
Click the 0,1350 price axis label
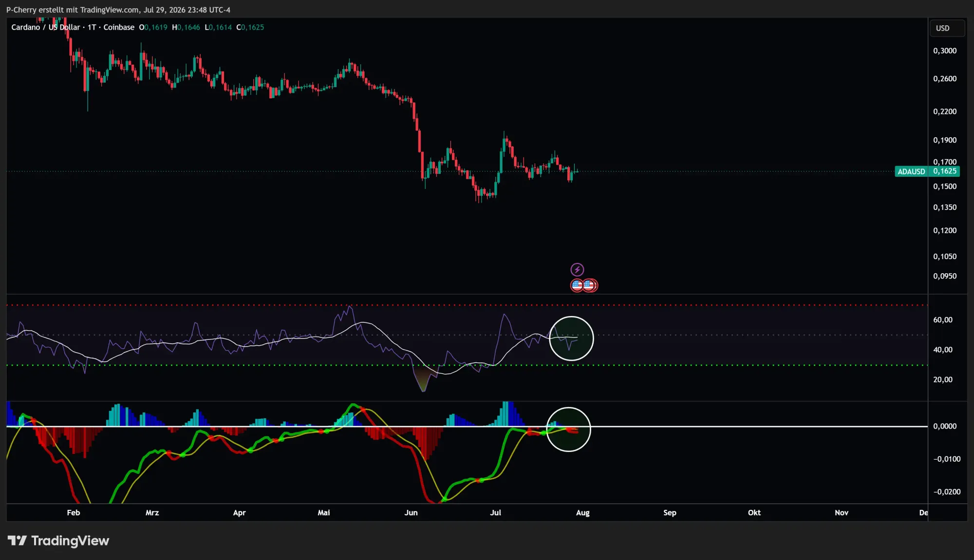[945, 207]
